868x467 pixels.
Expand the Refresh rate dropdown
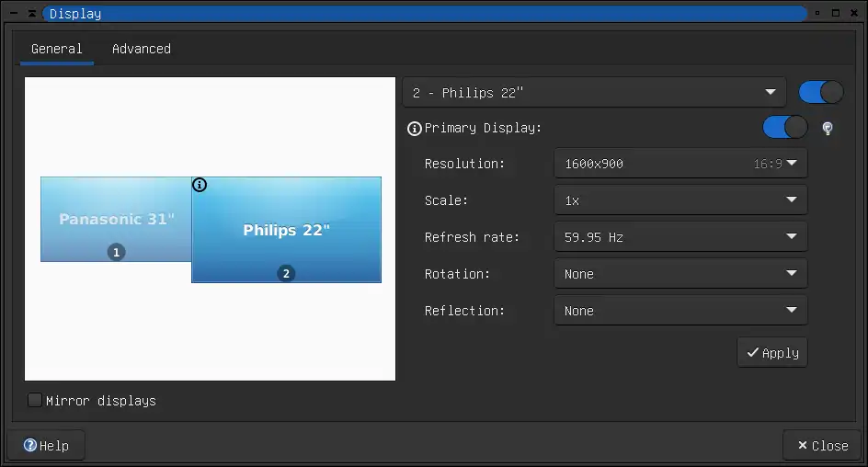tap(680, 237)
